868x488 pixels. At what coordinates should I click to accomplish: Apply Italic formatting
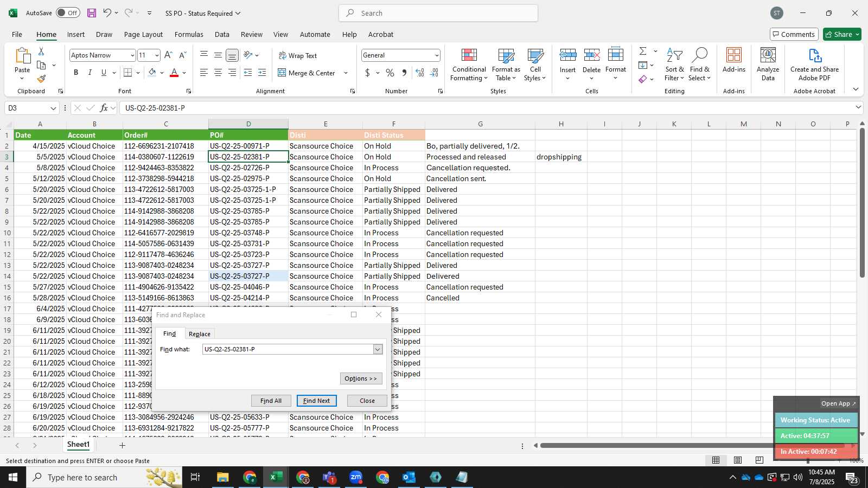click(x=90, y=73)
